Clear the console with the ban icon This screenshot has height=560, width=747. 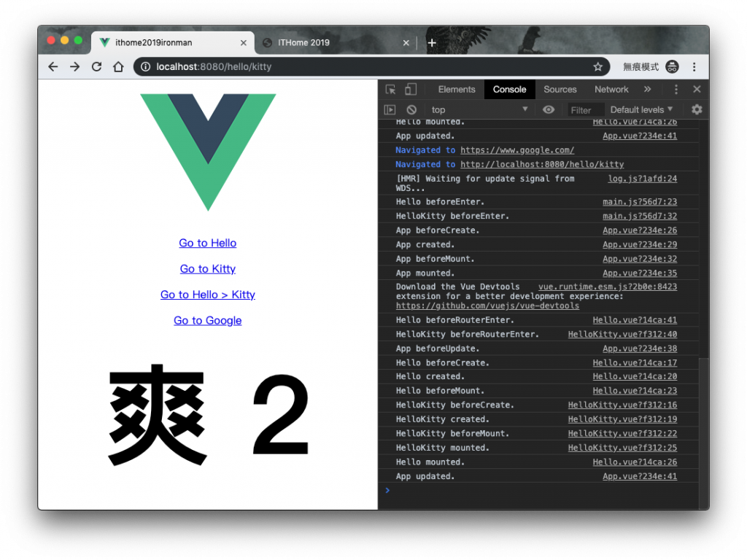[411, 110]
